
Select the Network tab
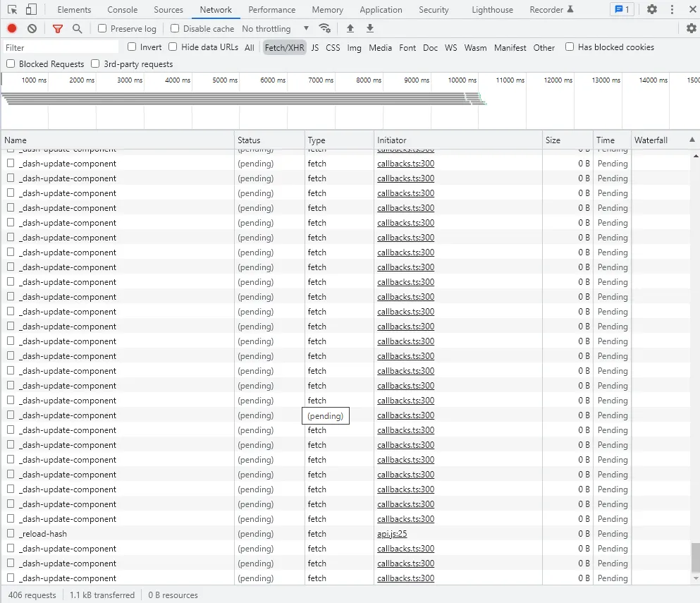coord(216,9)
